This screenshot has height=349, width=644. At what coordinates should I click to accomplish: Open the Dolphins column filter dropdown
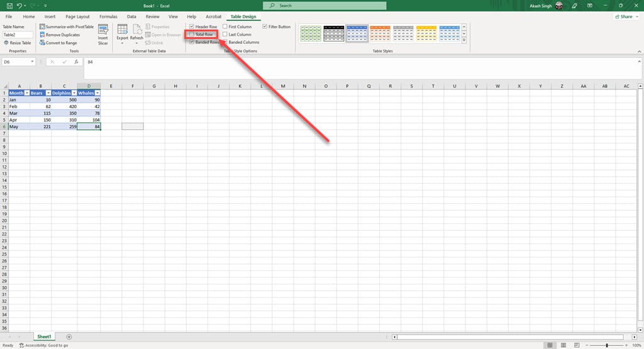click(74, 93)
